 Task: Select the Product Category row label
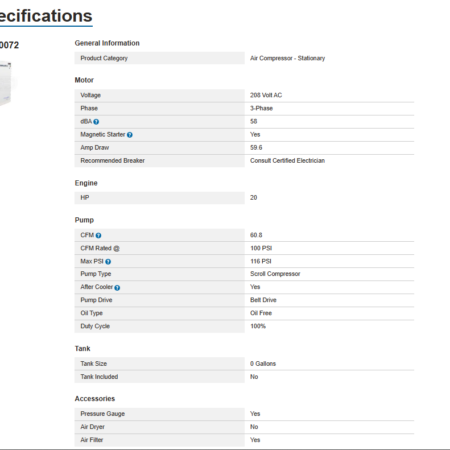104,58
